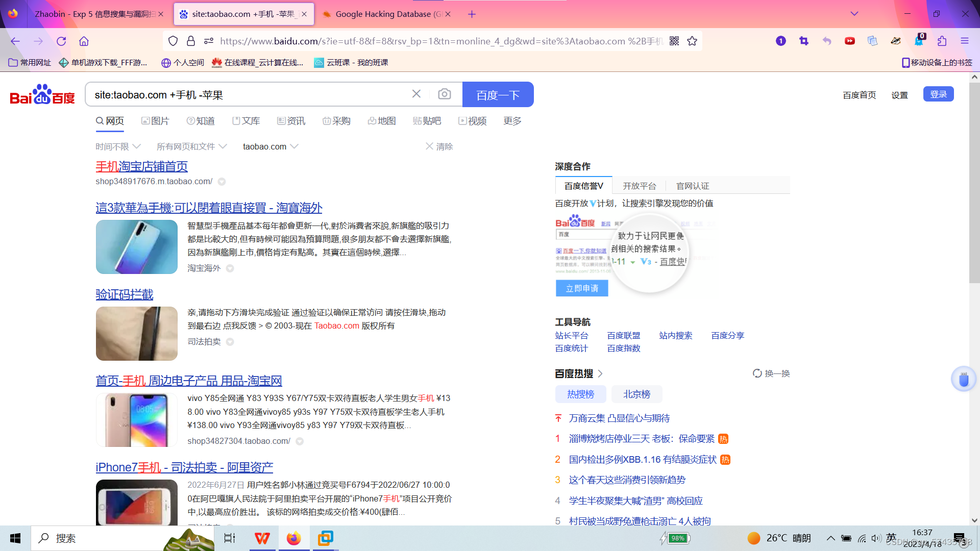Open the 个人空间 bookmark
Screen dimensions: 980x551
(x=183, y=63)
